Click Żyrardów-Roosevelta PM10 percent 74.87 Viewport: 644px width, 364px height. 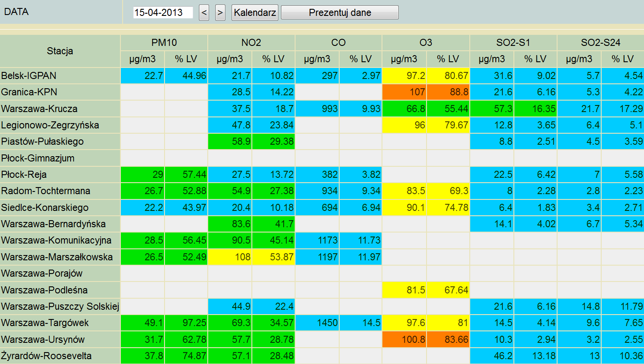[x=186, y=356]
